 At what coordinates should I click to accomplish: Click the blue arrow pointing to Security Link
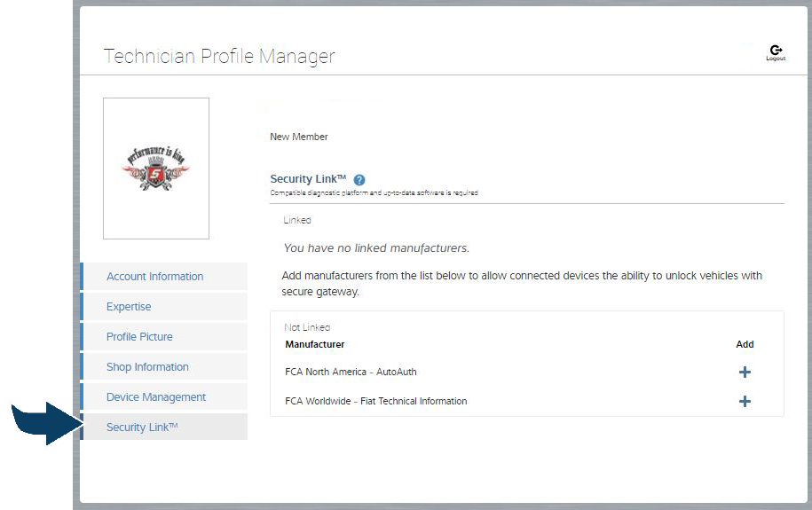[43, 422]
